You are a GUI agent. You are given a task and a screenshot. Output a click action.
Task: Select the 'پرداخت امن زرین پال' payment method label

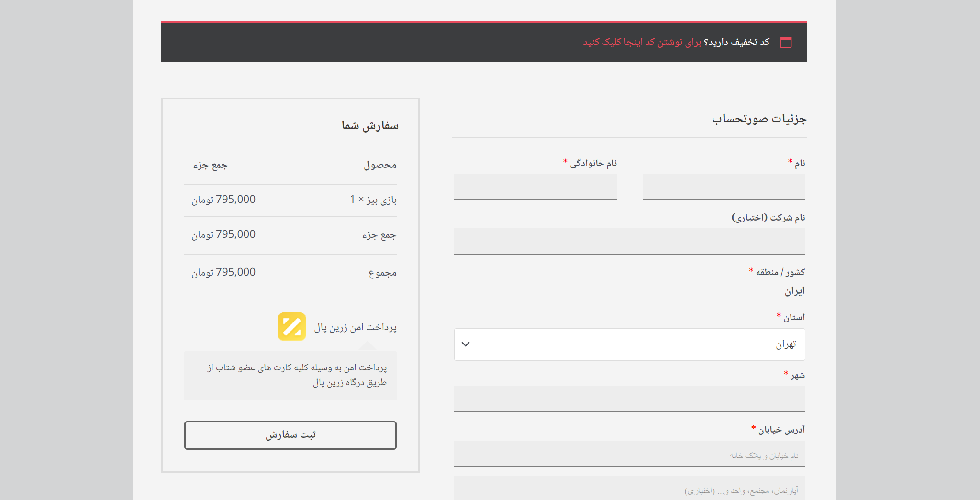pyautogui.click(x=355, y=327)
